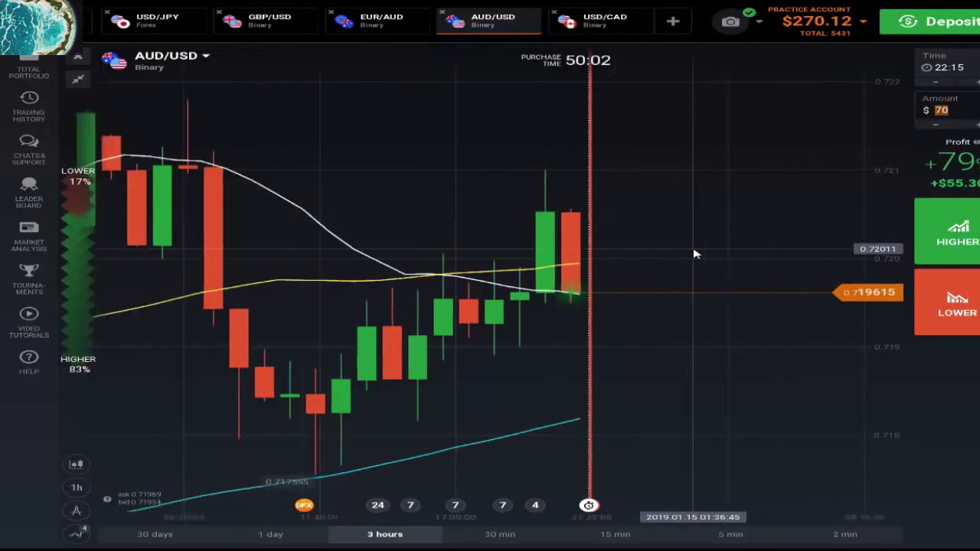The width and height of the screenshot is (980, 551).
Task: Expand the practice account balance dropdown
Action: (864, 21)
